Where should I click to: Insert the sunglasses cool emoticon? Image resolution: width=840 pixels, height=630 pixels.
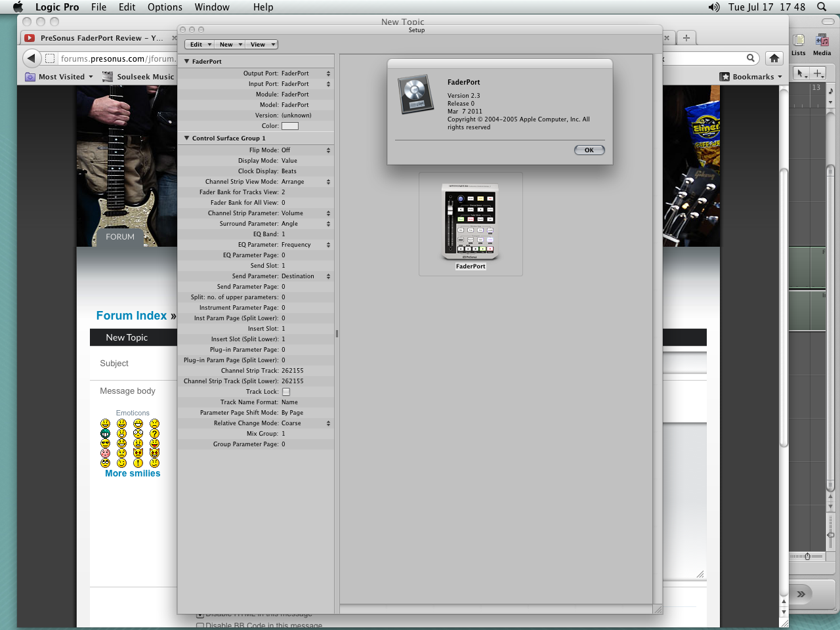[x=105, y=443]
